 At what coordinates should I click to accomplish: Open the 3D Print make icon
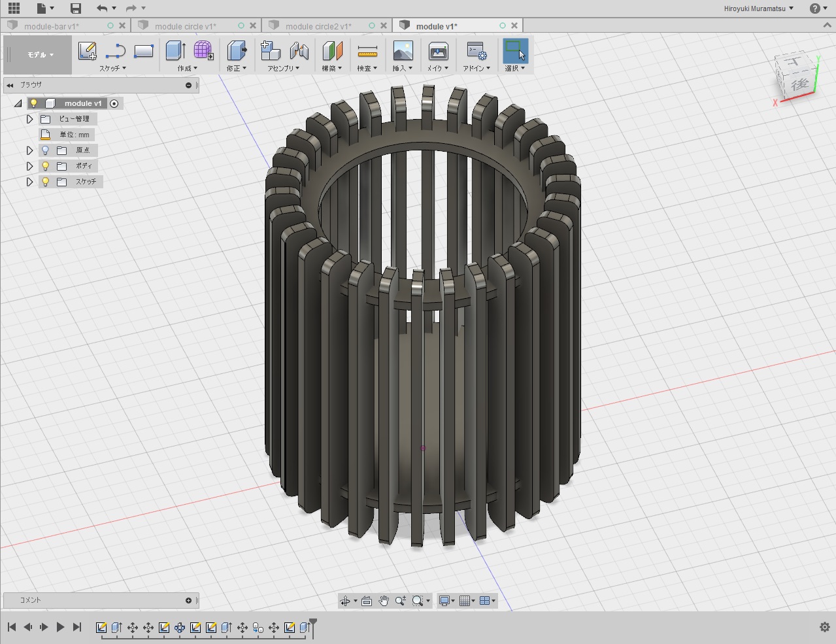438,50
